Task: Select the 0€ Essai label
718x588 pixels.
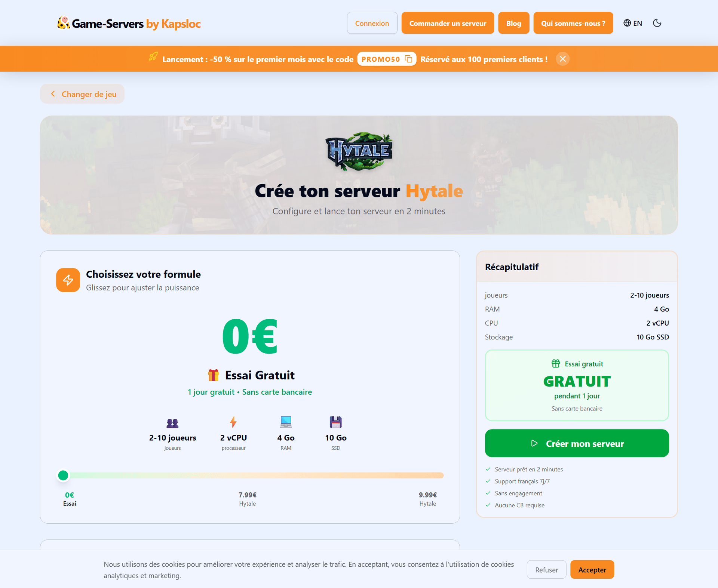Action: click(70, 499)
